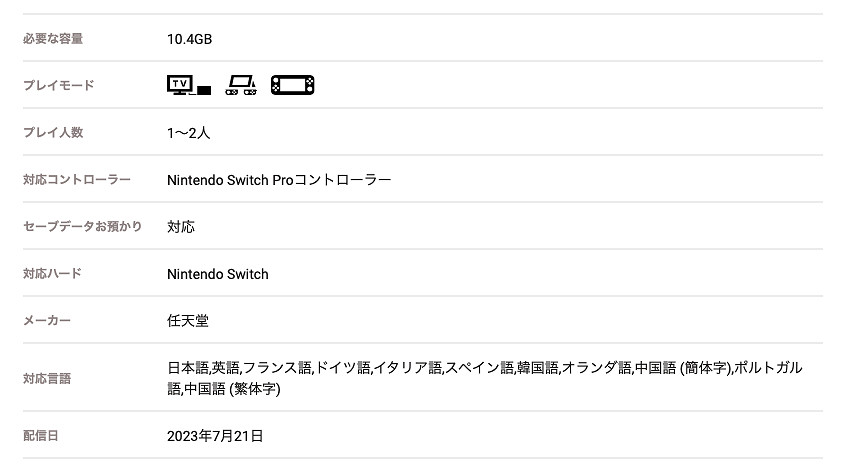Click the handheld mode play icon
Viewport: 844px width, 464px height.
click(x=292, y=85)
